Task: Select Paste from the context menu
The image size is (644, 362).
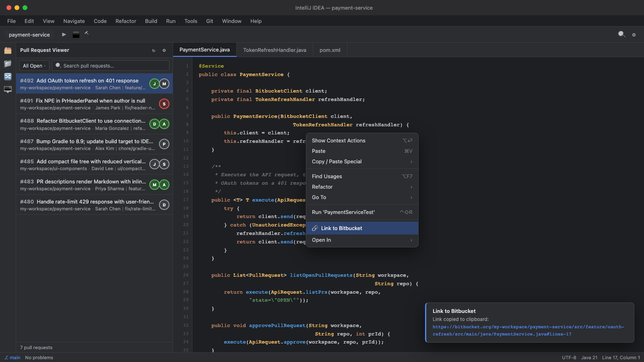Action: click(362, 151)
